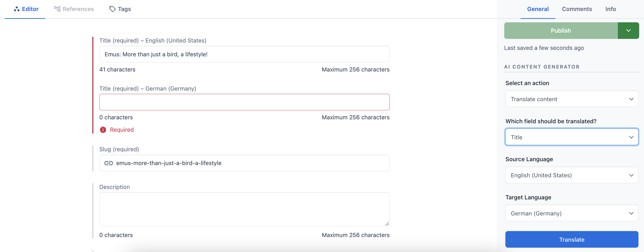The image size is (644, 252).
Task: Expand the Which field dropdown
Action: pyautogui.click(x=571, y=137)
